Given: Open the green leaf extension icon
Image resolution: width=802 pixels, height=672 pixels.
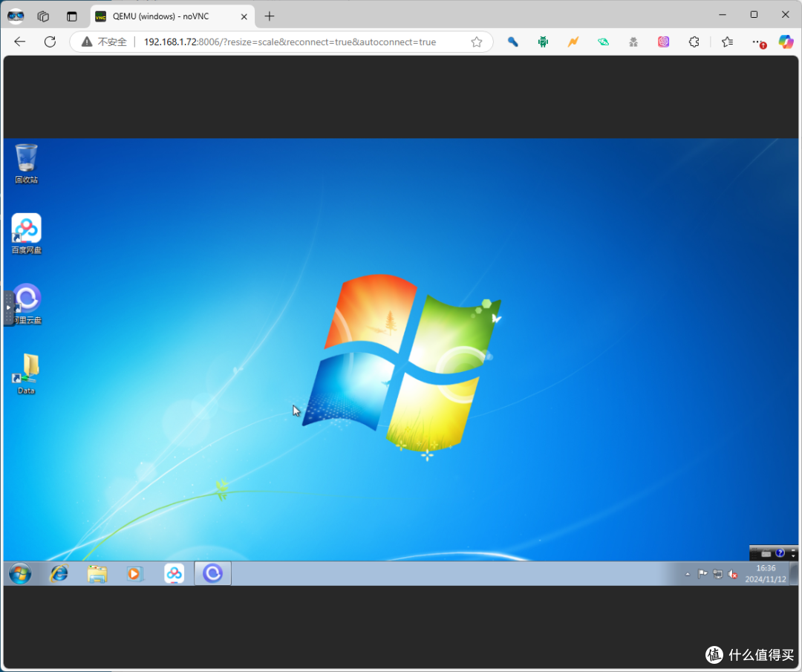Looking at the screenshot, I should 604,42.
